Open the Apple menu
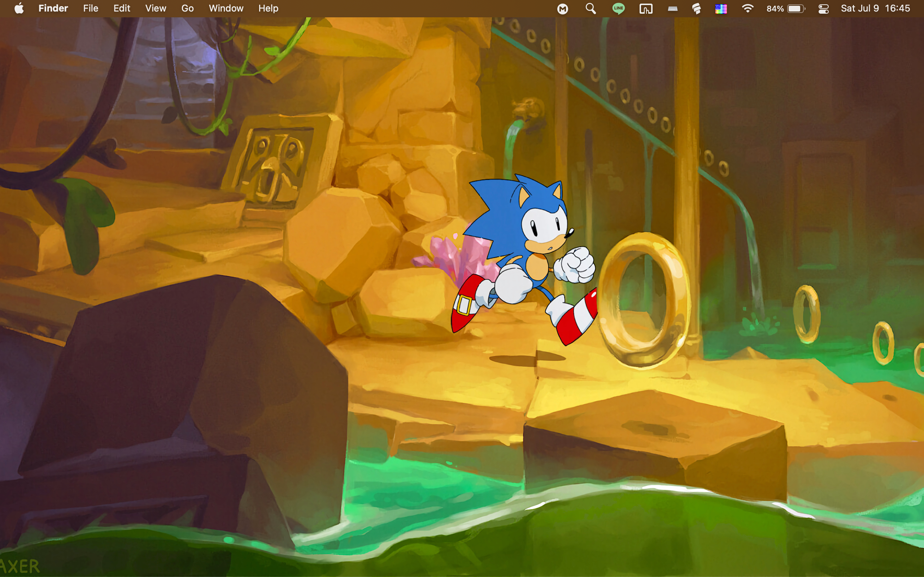924x577 pixels. pos(19,8)
